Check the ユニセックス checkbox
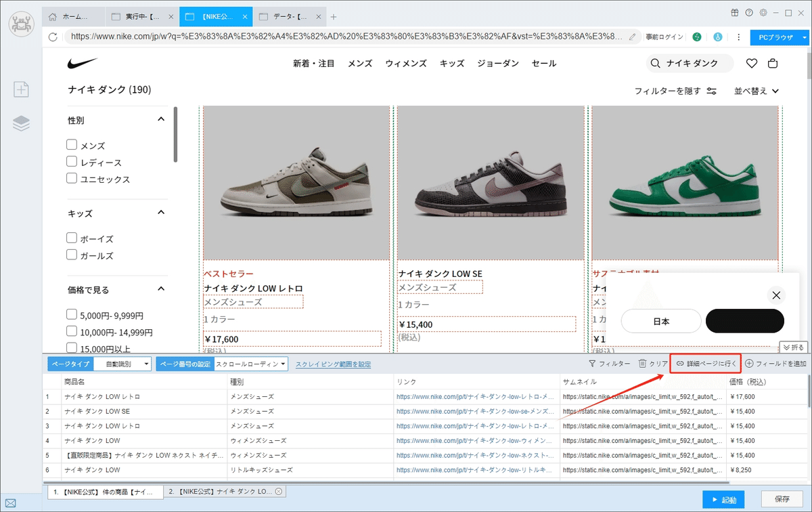812x512 pixels. pyautogui.click(x=72, y=179)
